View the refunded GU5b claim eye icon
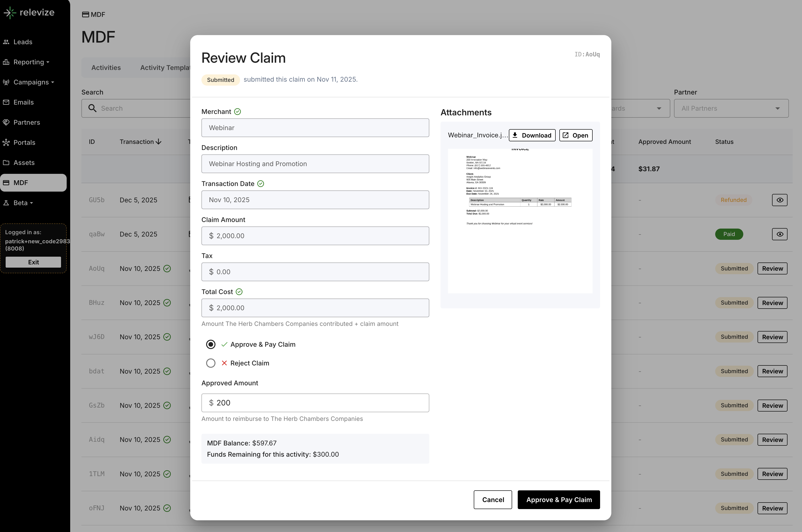This screenshot has height=532, width=802. click(x=779, y=200)
